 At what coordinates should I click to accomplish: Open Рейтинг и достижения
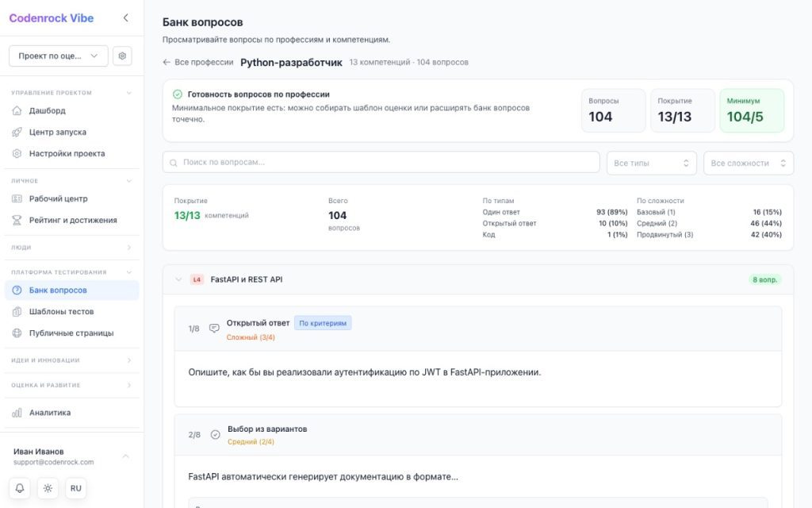pyautogui.click(x=72, y=221)
